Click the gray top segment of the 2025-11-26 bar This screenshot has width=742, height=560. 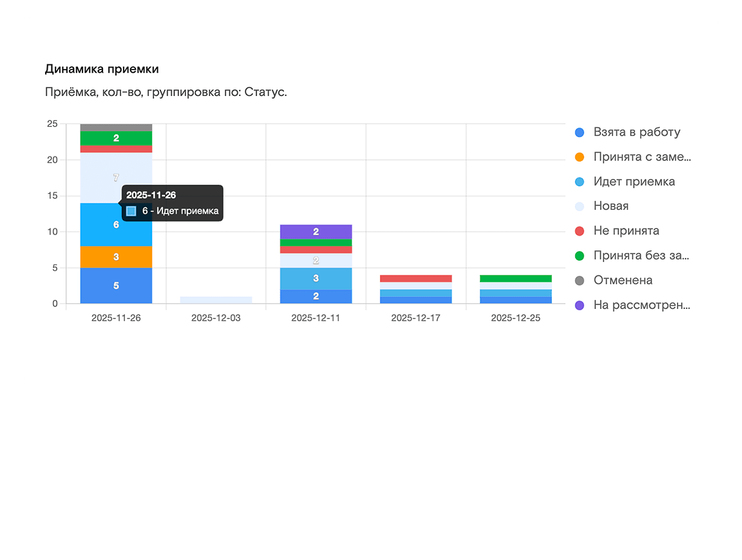116,127
